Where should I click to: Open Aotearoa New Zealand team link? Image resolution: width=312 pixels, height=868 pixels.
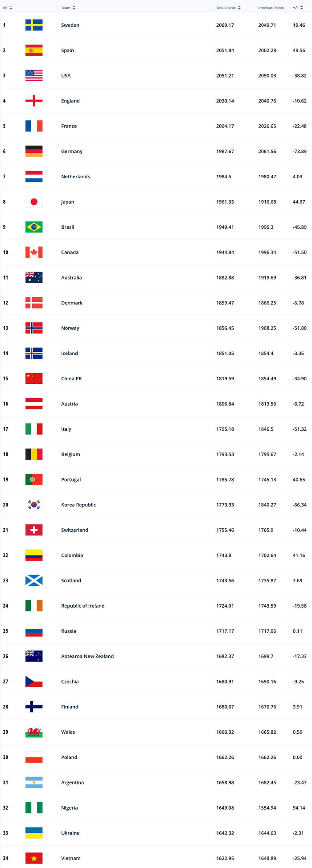[x=87, y=656]
